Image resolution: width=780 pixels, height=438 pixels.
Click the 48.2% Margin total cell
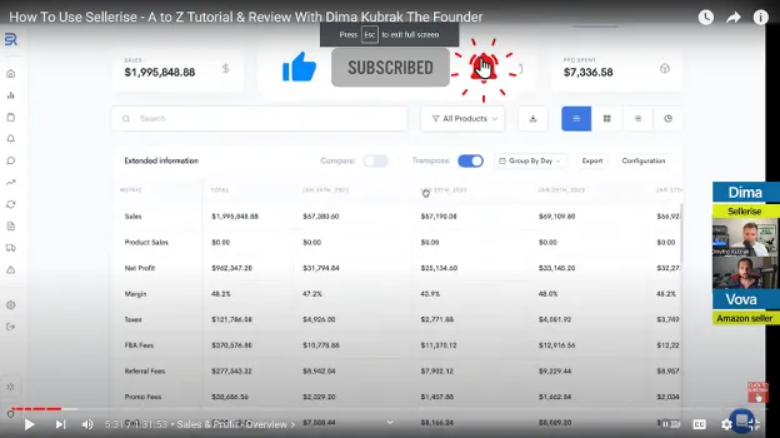point(221,294)
